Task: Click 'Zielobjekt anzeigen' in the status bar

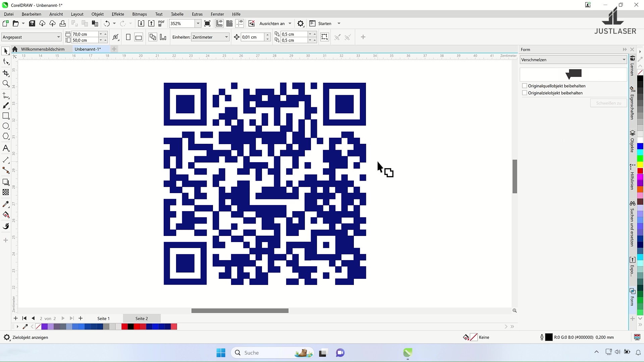Action: pyautogui.click(x=30, y=338)
